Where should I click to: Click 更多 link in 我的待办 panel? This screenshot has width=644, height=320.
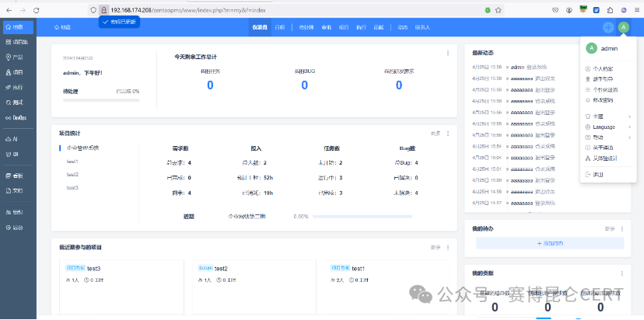(x=610, y=229)
